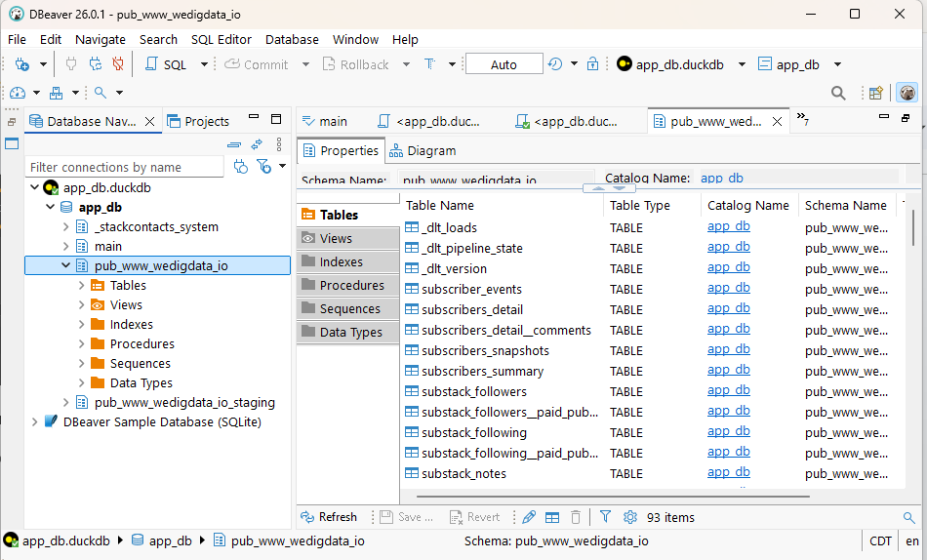
Task: Open the SQL button dropdown arrow
Action: tap(204, 63)
